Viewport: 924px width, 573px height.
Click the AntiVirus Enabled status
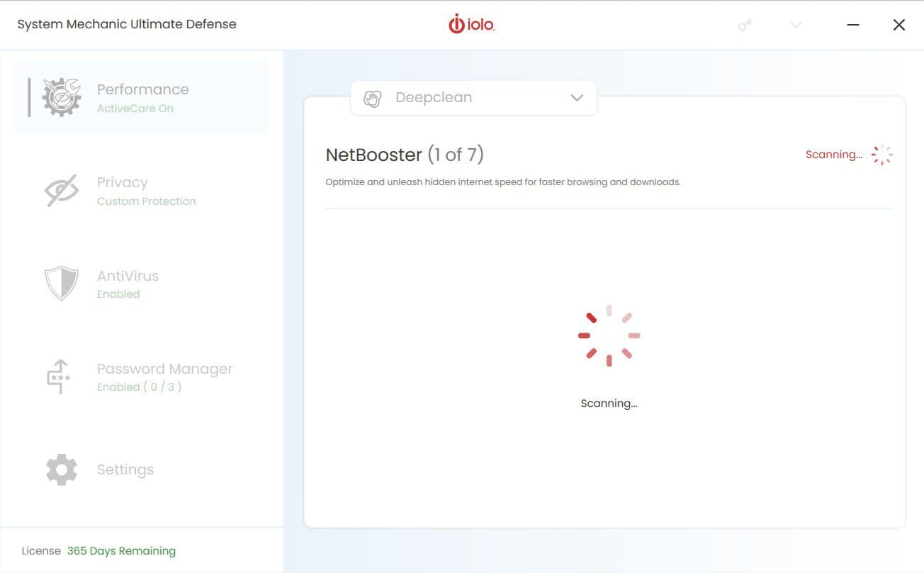click(x=118, y=294)
